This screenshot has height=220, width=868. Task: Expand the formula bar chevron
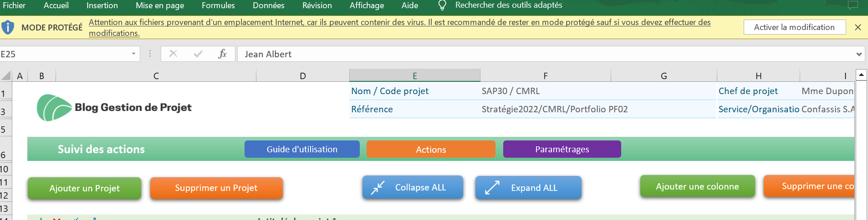pos(859,54)
